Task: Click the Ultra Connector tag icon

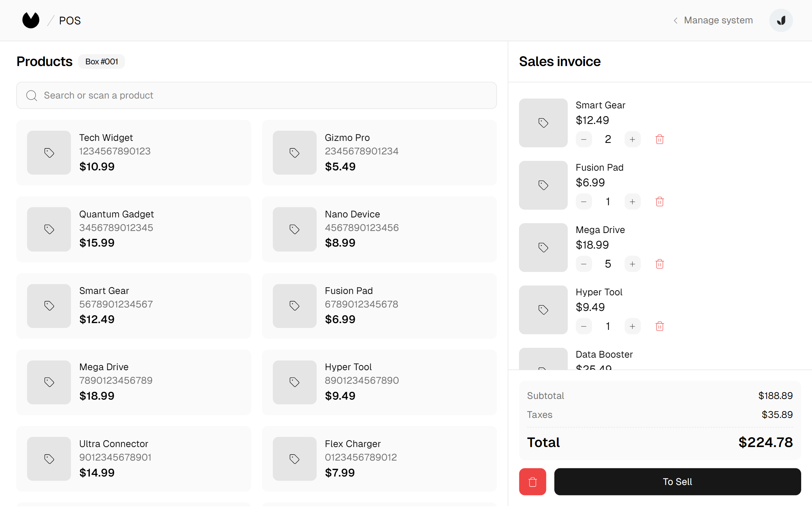Action: tap(49, 459)
